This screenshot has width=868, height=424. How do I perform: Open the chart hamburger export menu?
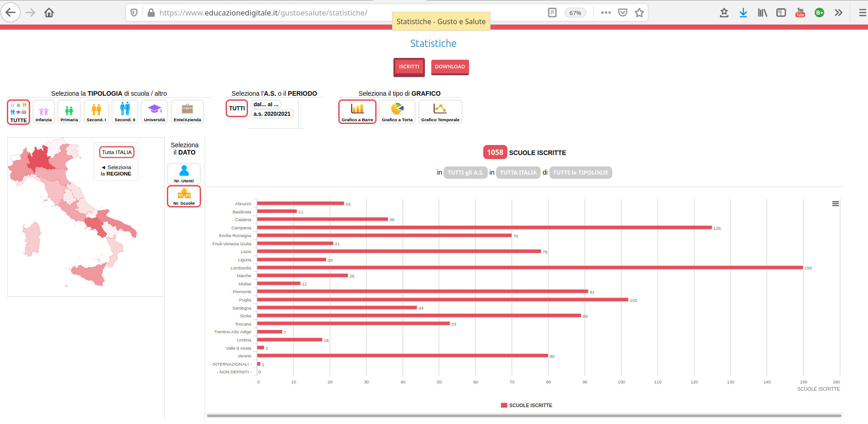click(x=835, y=204)
